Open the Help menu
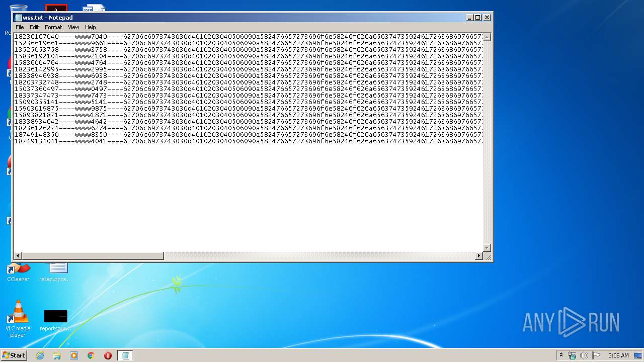The width and height of the screenshot is (644, 362). tap(90, 27)
